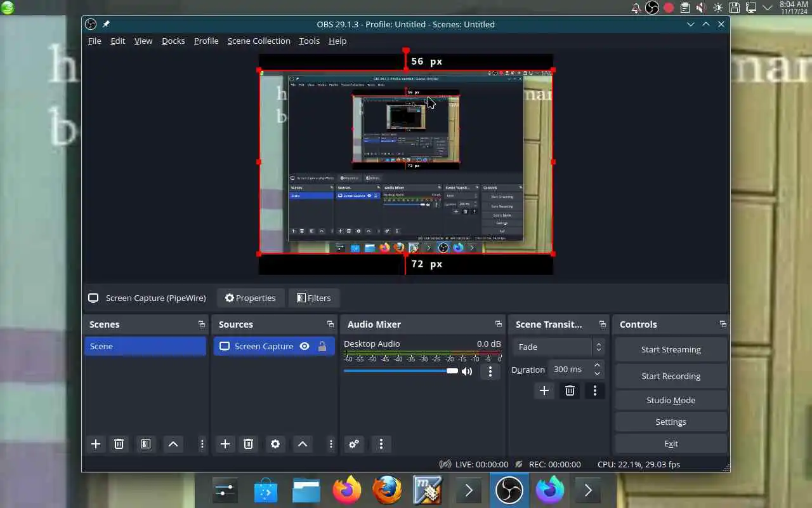Open Desktop Audio three-dot options menu
Image resolution: width=812 pixels, height=508 pixels.
point(490,372)
